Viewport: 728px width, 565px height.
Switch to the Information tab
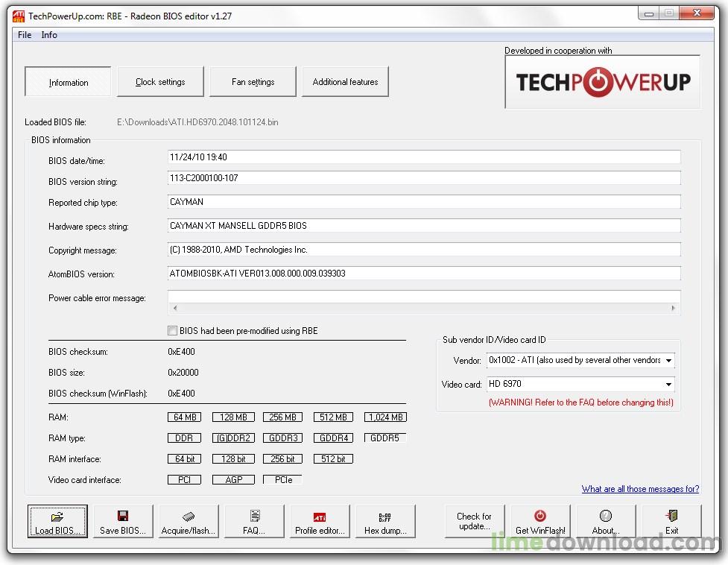(68, 82)
